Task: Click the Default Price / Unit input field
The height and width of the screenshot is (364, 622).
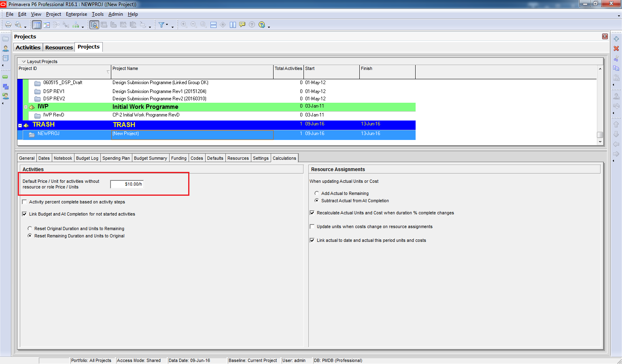Action: coord(127,184)
